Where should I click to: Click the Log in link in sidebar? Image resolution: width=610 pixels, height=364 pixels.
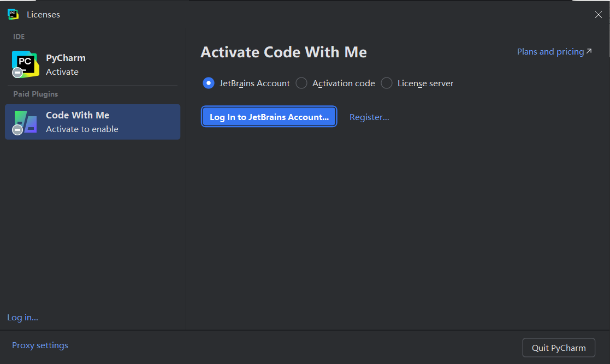click(22, 317)
